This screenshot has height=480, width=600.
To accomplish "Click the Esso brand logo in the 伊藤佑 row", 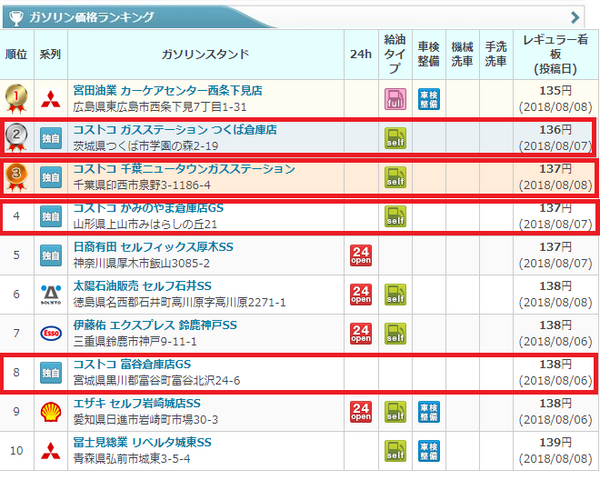I will pos(51,333).
